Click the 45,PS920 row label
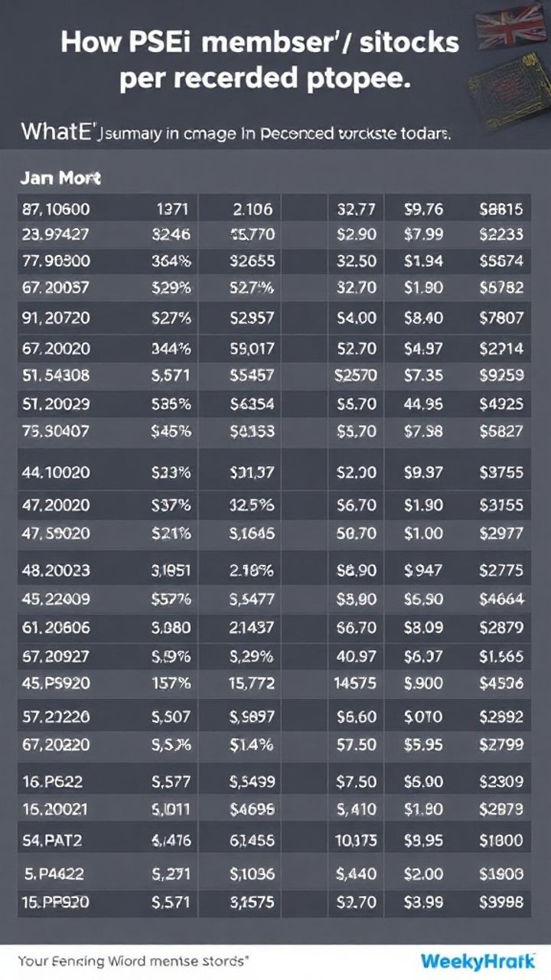551x980 pixels. pyautogui.click(x=56, y=684)
